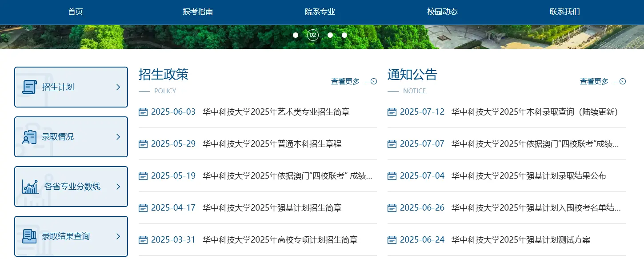The width and height of the screenshot is (644, 259).
Task: Click calendar icon beside date 2025-06-24
Action: click(x=392, y=240)
